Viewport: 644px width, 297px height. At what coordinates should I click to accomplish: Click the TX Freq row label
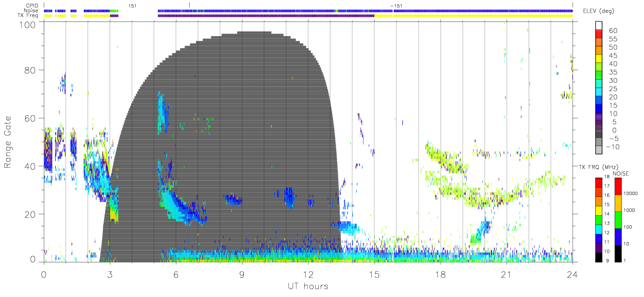pyautogui.click(x=28, y=16)
